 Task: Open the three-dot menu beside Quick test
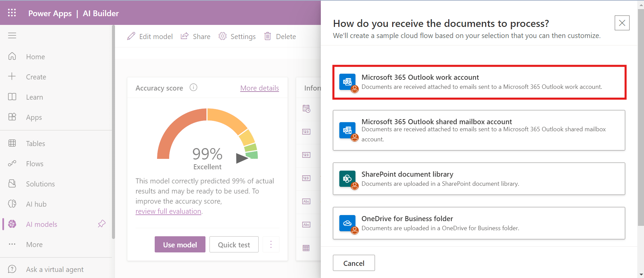(x=271, y=244)
